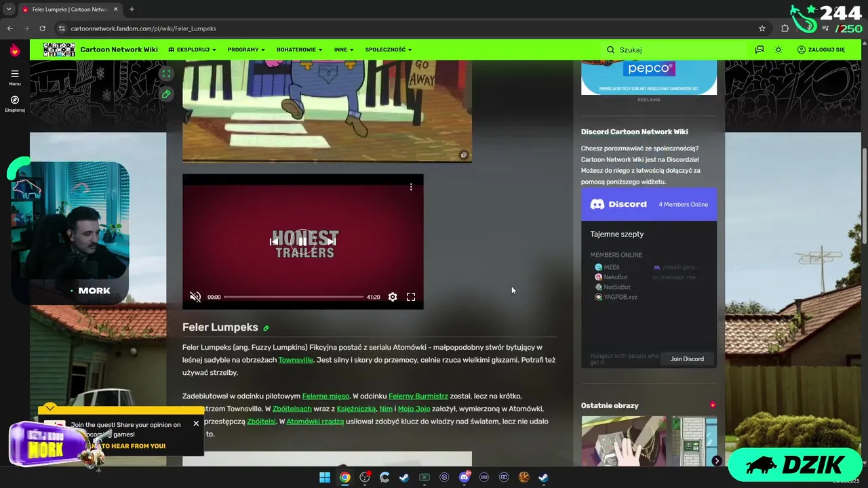This screenshot has height=488, width=868.
Task: Open the video three-dot options menu
Action: [411, 186]
